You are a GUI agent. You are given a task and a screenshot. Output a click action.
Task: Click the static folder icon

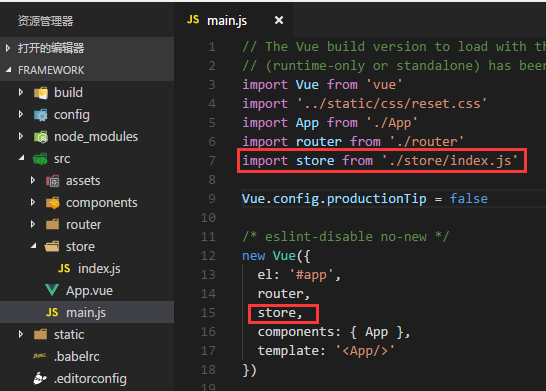tap(41, 335)
